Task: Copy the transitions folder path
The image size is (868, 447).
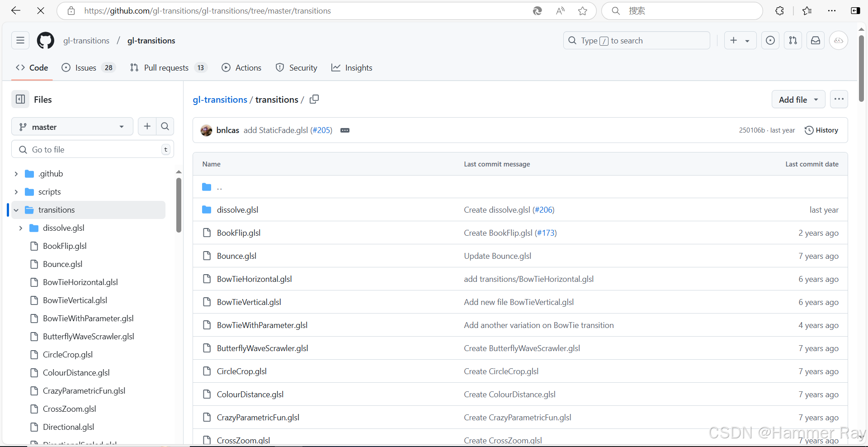Action: (314, 99)
